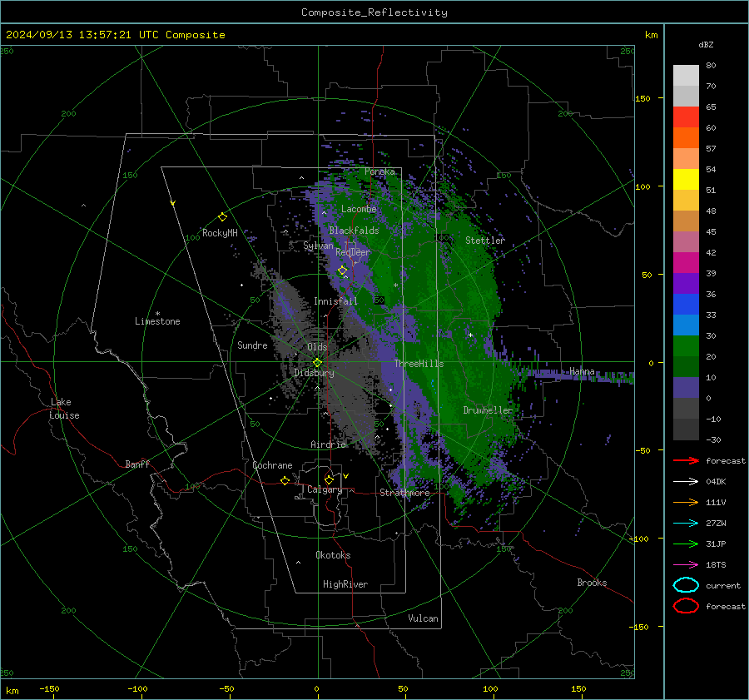
Task: Click the Drumheller city label
Action: 488,410
